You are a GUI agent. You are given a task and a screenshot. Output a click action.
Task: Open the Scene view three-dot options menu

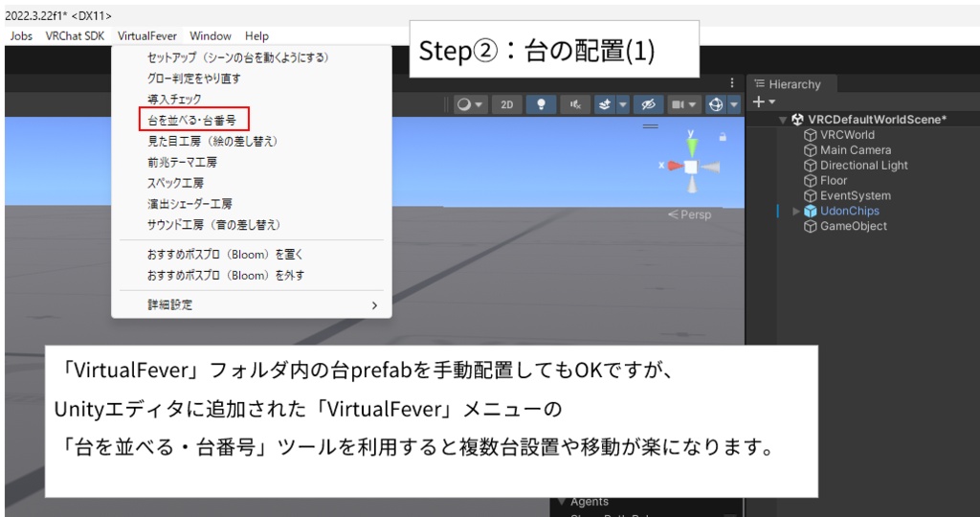pos(732,82)
